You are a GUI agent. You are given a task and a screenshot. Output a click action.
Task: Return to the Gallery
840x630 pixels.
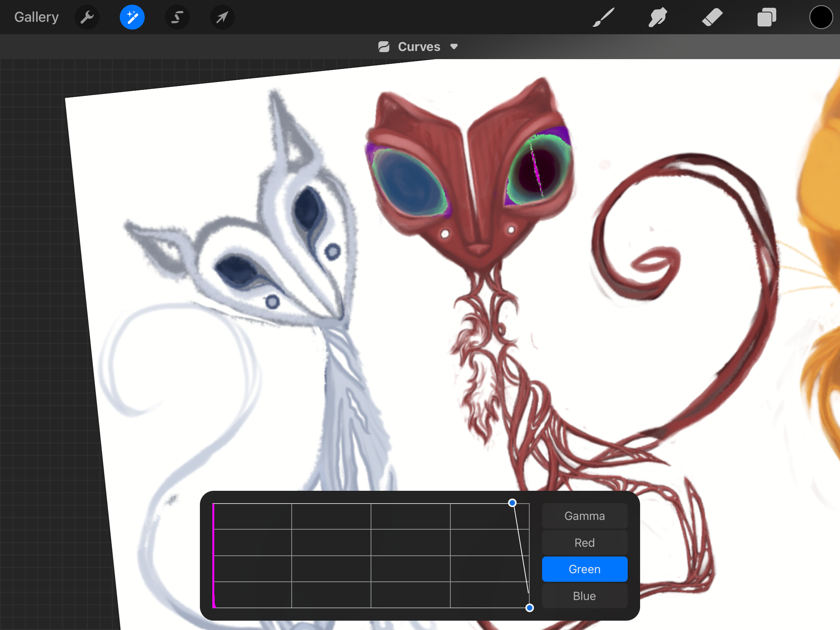(x=37, y=17)
